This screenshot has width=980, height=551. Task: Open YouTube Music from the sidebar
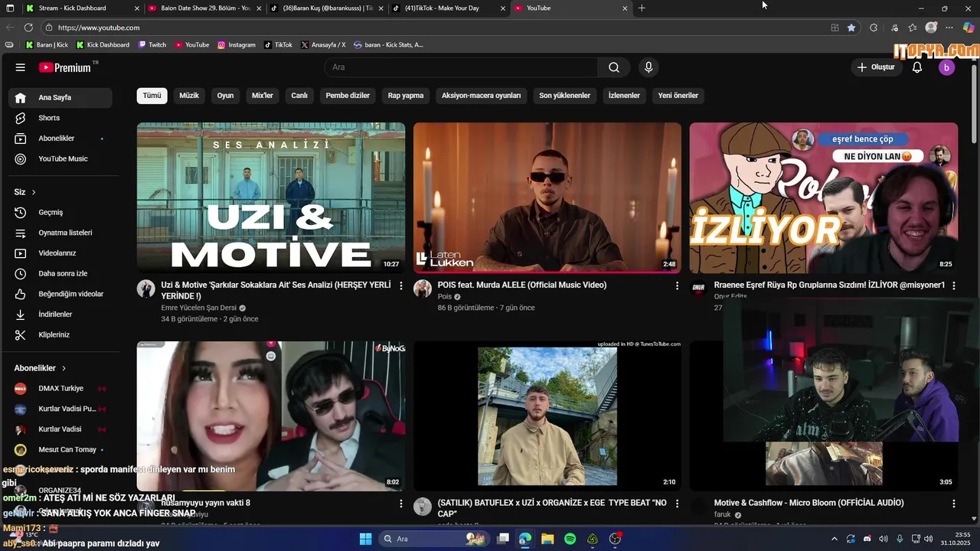[x=60, y=159]
